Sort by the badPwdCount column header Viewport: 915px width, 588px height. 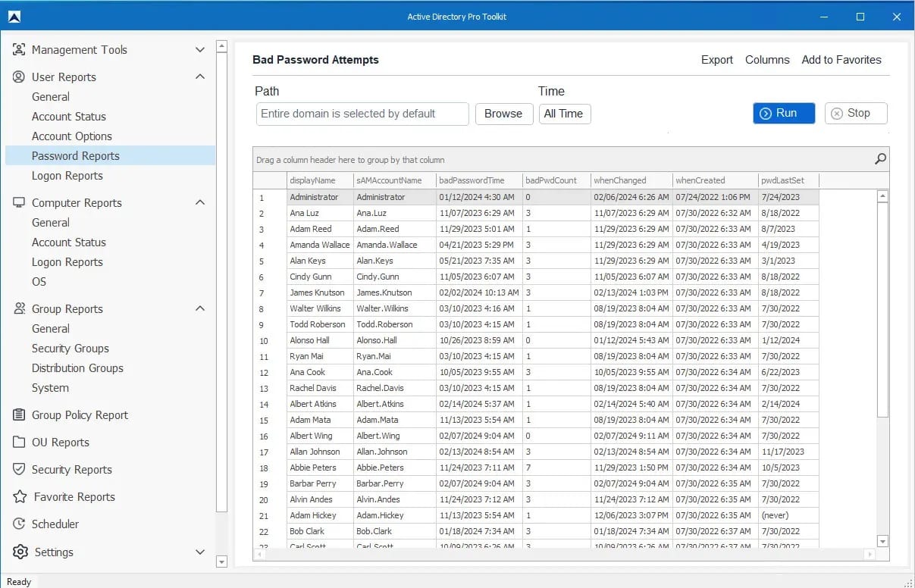click(557, 180)
